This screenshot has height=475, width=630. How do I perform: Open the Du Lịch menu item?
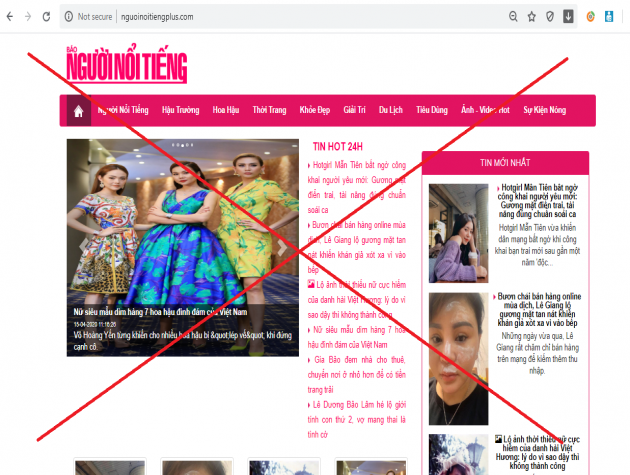point(391,110)
